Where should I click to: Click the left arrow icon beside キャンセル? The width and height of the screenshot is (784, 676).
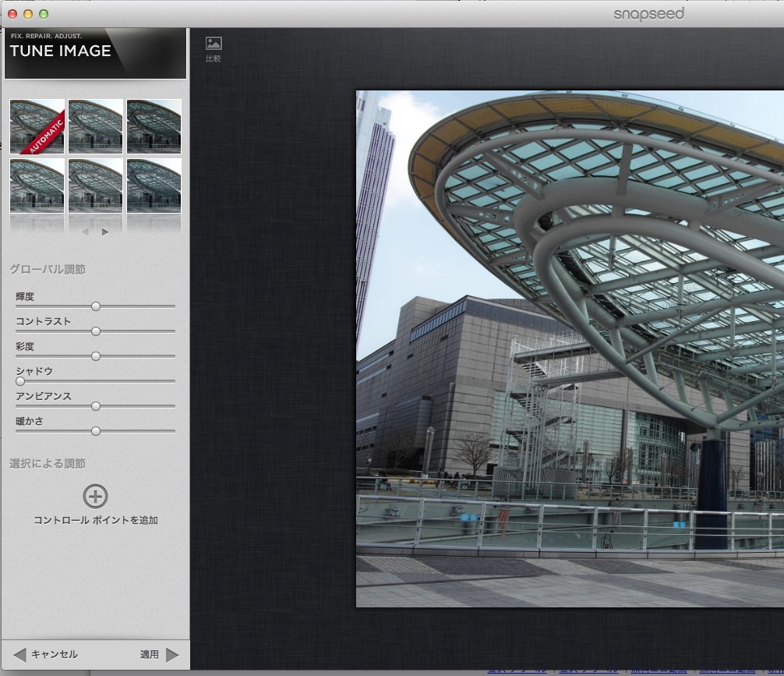19,654
